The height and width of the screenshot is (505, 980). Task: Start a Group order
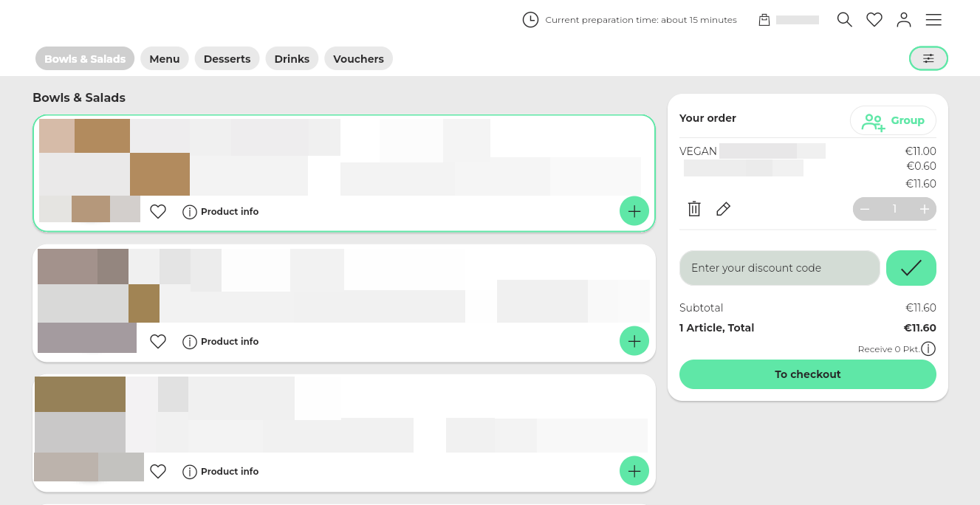pos(893,120)
